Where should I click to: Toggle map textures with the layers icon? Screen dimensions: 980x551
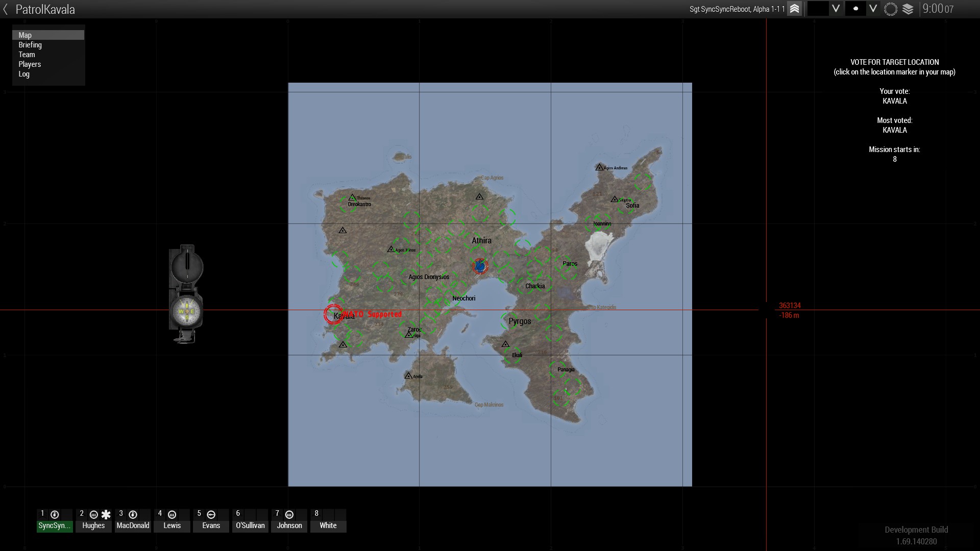(x=908, y=9)
